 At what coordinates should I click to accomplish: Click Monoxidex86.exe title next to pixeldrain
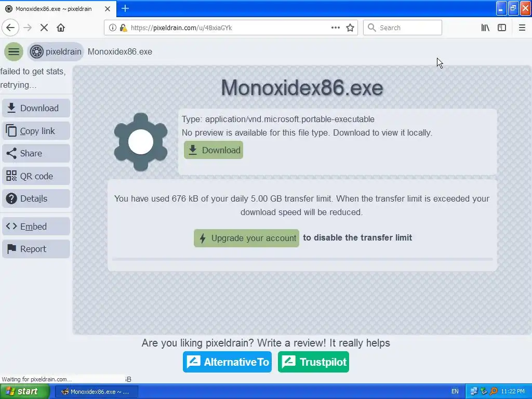click(x=120, y=51)
